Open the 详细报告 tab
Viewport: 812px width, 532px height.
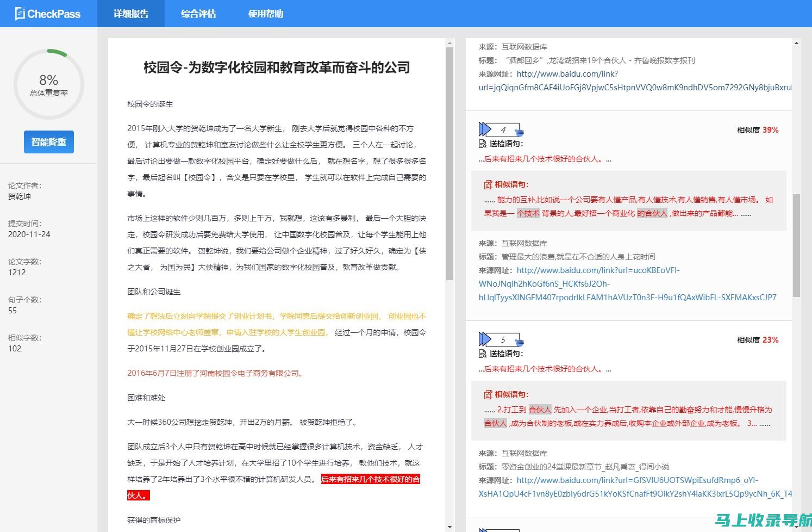tap(131, 14)
